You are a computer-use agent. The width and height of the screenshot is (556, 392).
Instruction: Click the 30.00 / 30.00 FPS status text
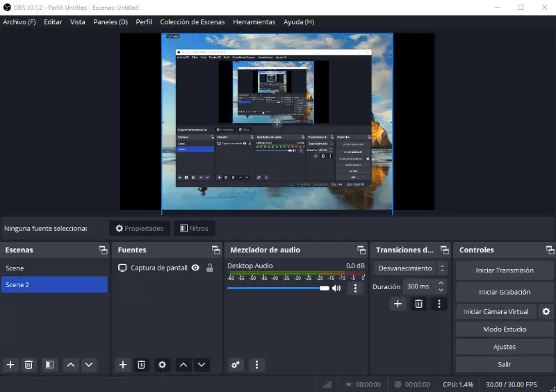512,384
